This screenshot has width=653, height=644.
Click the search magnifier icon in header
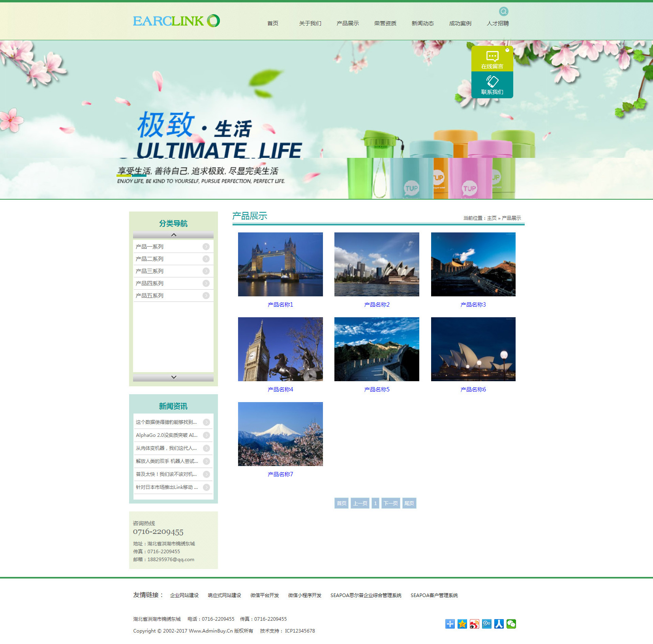pos(503,11)
